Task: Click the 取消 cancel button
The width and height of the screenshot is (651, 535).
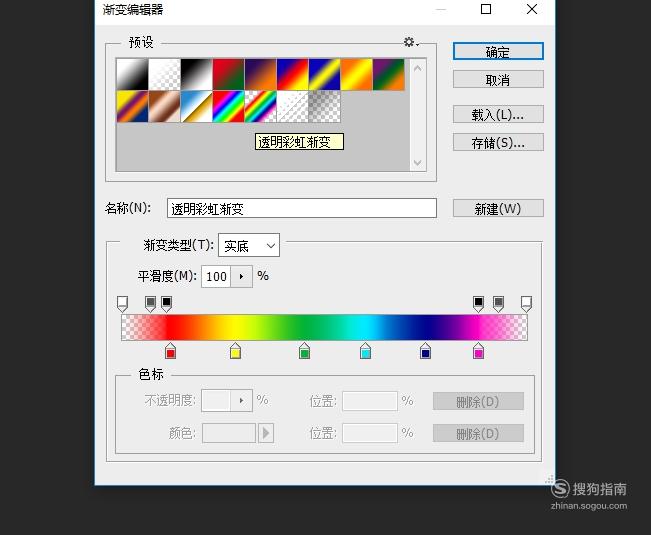Action: pyautogui.click(x=498, y=79)
